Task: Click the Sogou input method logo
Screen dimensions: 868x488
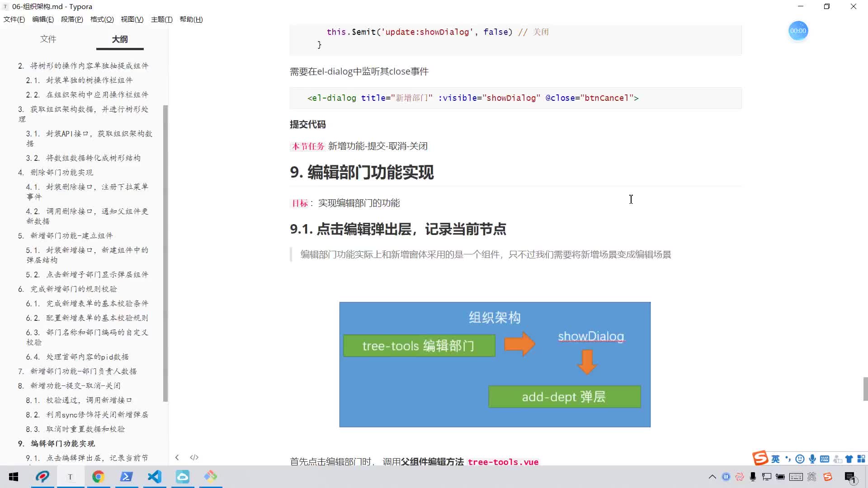Action: pos(760,458)
